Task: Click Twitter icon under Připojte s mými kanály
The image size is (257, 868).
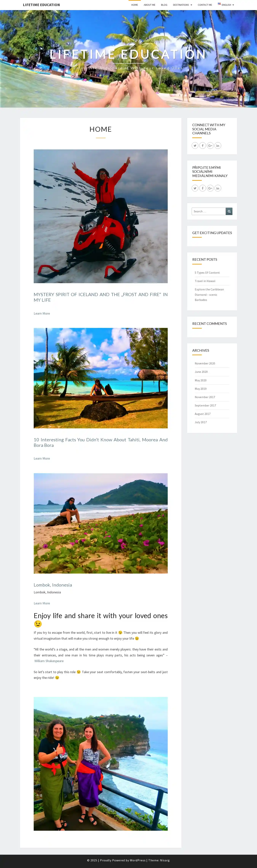Action: click(195, 188)
